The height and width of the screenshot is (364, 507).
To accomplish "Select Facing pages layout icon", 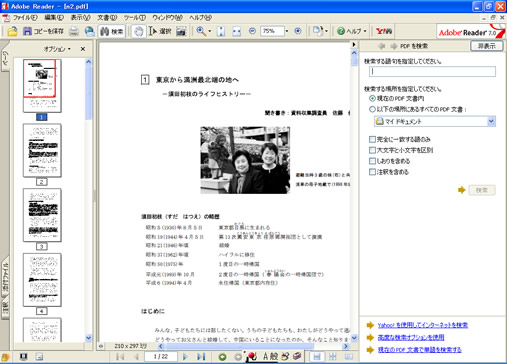I will coord(349,357).
